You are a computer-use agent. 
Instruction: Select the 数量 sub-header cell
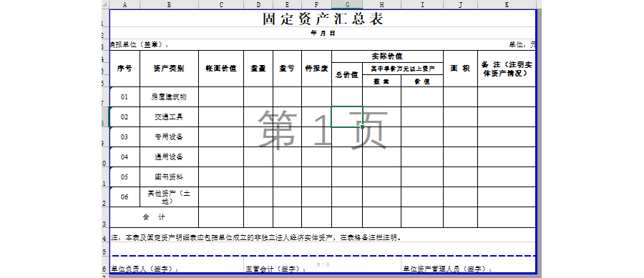tap(381, 81)
